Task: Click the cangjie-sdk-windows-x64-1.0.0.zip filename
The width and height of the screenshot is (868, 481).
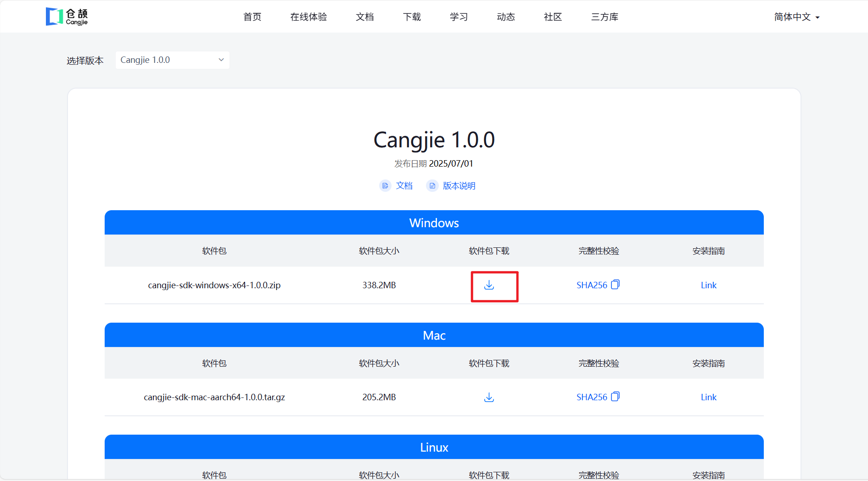Action: tap(214, 285)
